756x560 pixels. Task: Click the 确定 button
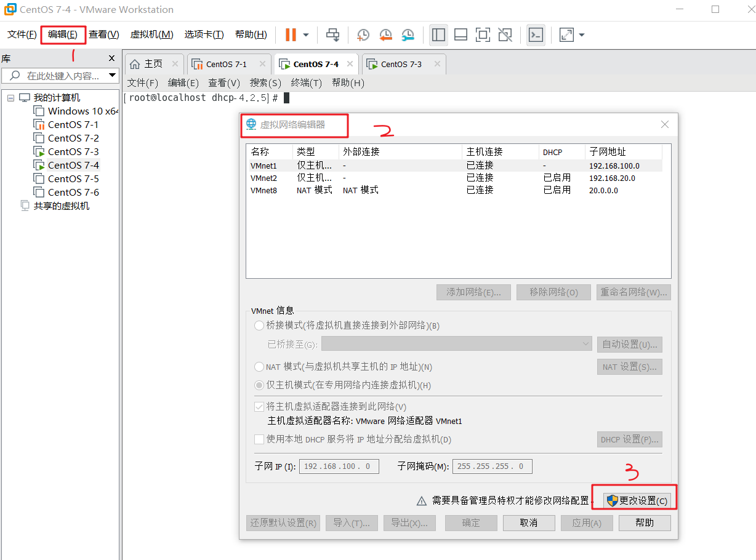pyautogui.click(x=471, y=523)
